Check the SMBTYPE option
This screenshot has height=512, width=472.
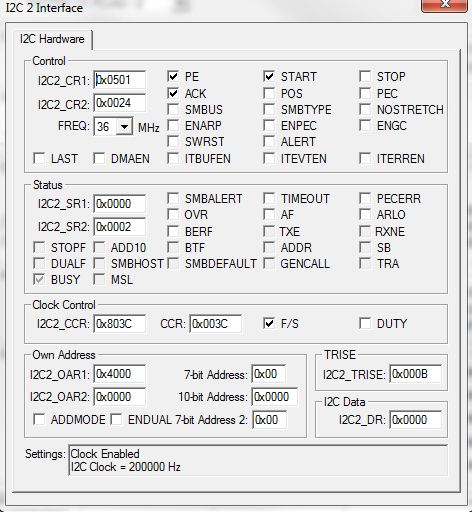(x=269, y=109)
